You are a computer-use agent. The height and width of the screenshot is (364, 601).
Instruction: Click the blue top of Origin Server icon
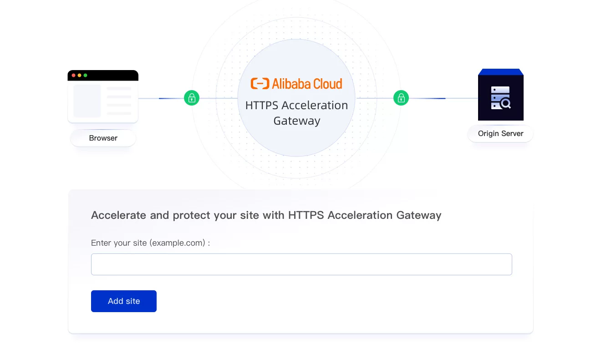click(500, 72)
